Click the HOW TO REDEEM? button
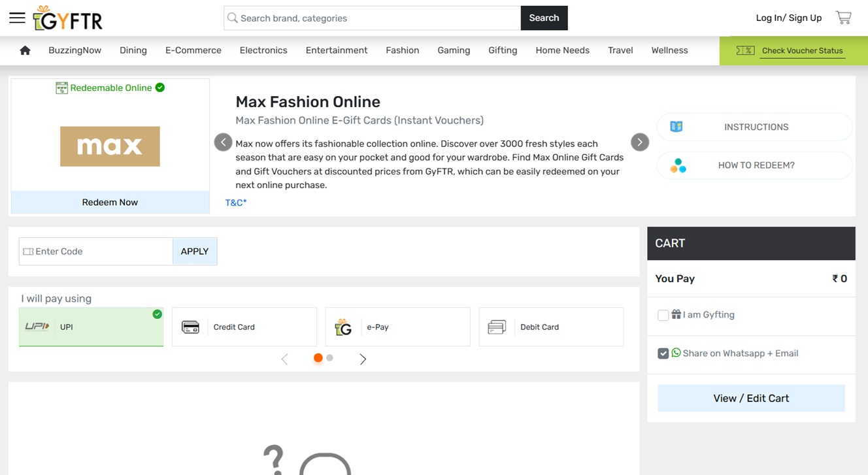Viewport: 868px width, 475px height. (755, 165)
